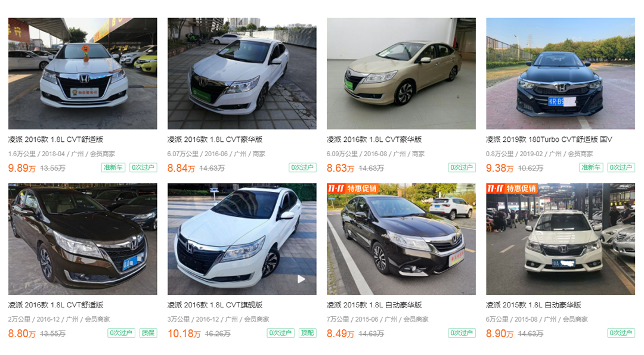Image resolution: width=644 pixels, height=355 pixels.
Task: Open second 凌派 2015款 1.8L 自动豪华版 title
Action: click(x=534, y=305)
